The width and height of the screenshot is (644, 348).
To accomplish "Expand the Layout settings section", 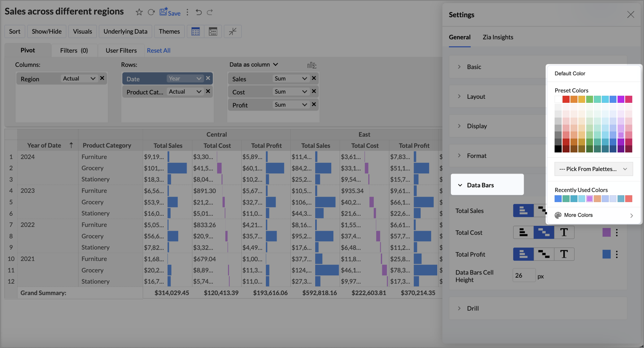I will click(476, 96).
